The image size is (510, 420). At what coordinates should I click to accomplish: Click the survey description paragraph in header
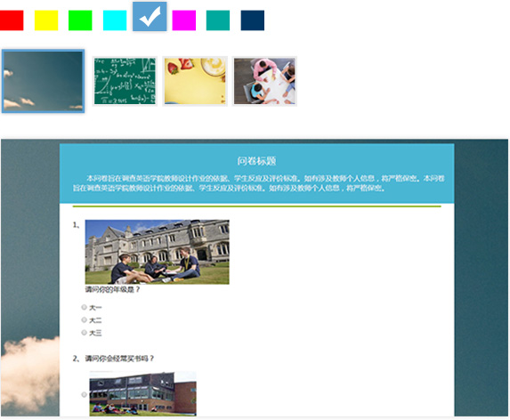pos(259,183)
